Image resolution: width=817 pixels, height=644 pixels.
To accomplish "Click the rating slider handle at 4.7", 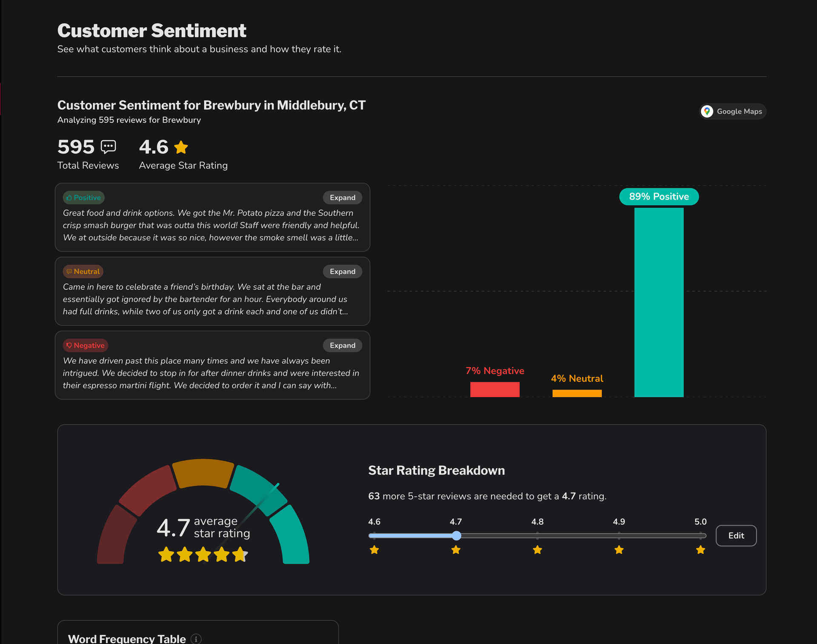I will point(456,535).
